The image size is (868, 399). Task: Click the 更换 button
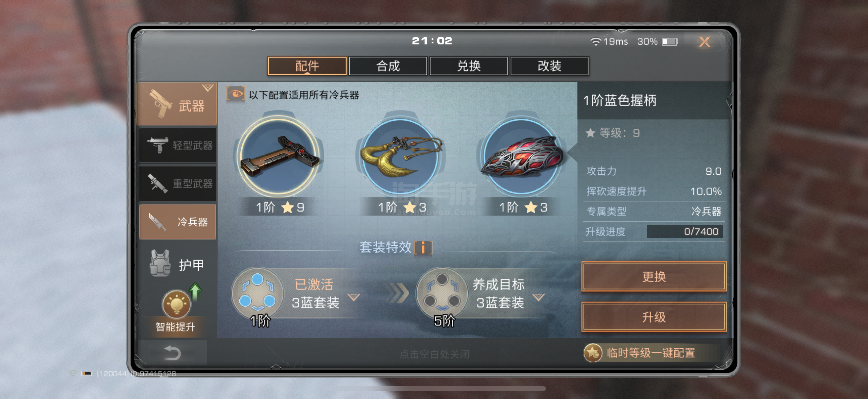pos(654,277)
